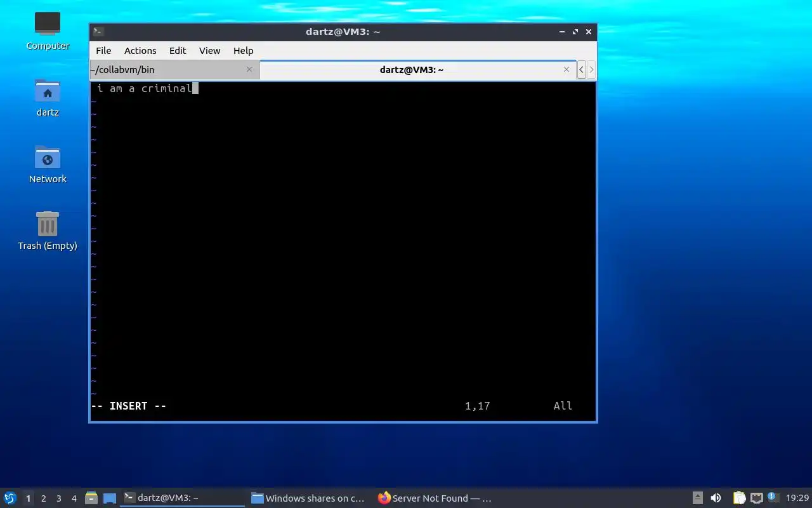This screenshot has height=508, width=812.
Task: Open the clipboard manager tray icon
Action: (x=739, y=498)
